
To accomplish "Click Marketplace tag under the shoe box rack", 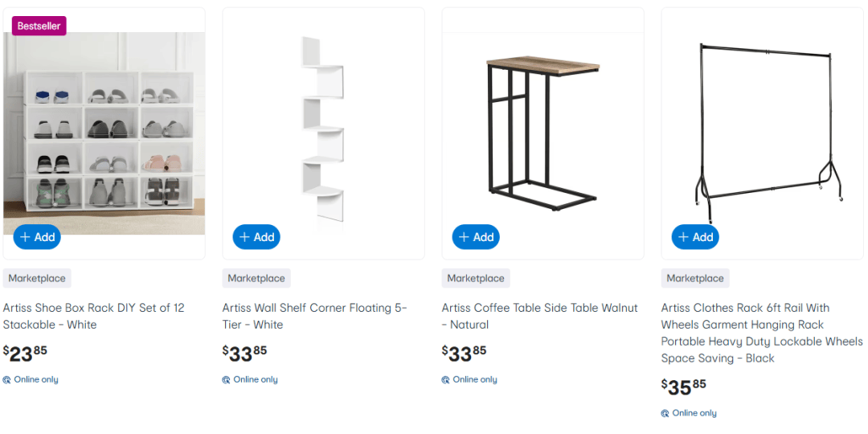I will 37,278.
